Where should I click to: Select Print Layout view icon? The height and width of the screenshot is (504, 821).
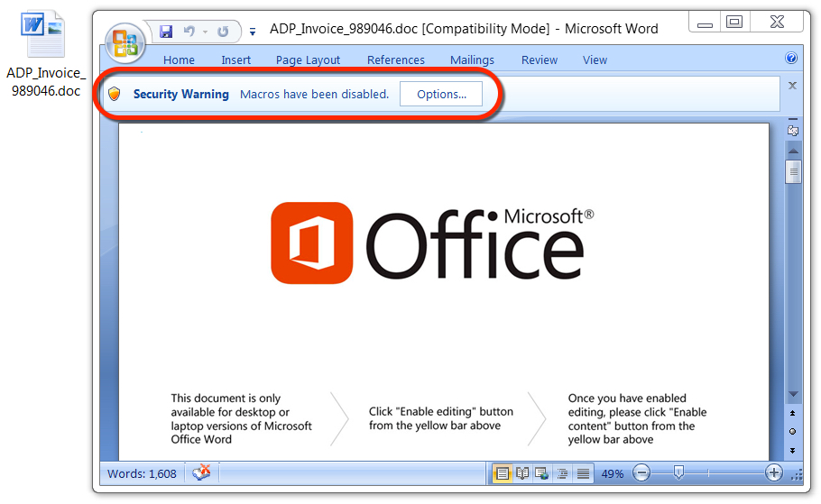(502, 474)
